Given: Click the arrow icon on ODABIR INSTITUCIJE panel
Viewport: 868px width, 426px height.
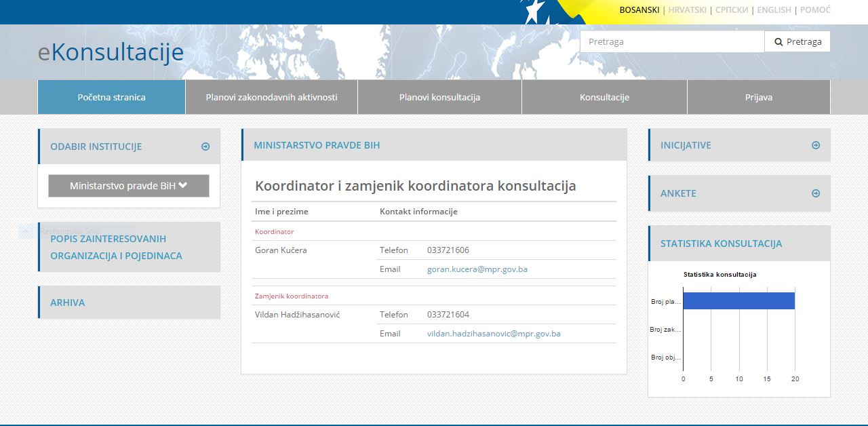Looking at the screenshot, I should pyautogui.click(x=205, y=147).
